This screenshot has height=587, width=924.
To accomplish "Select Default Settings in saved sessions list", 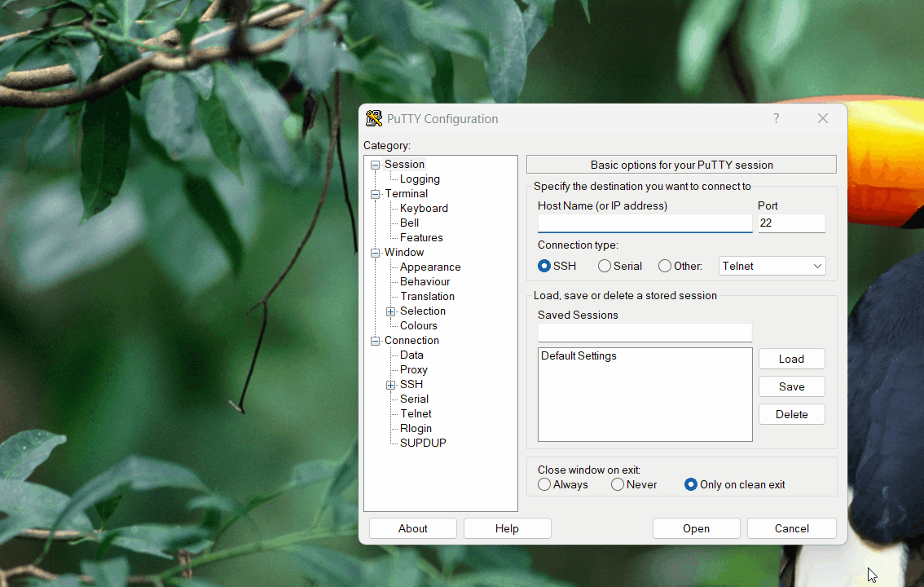I will [x=579, y=356].
